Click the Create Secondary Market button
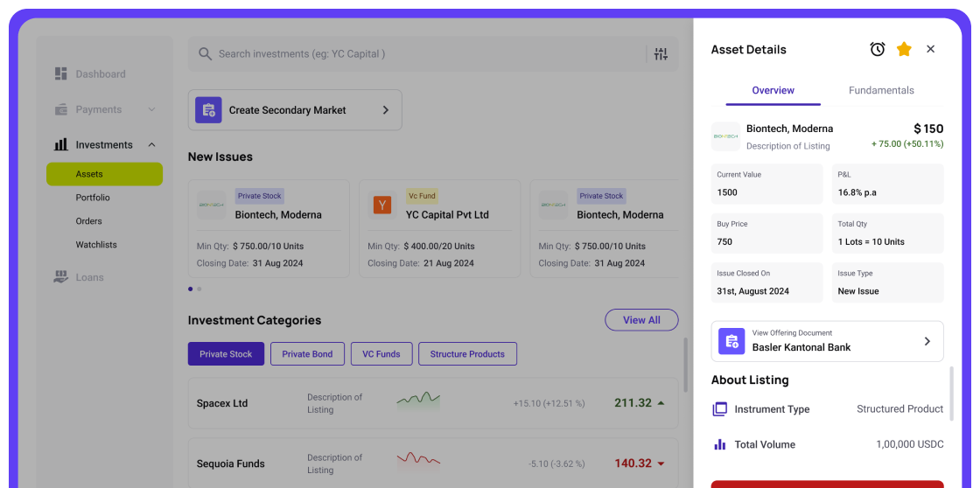 pos(295,110)
